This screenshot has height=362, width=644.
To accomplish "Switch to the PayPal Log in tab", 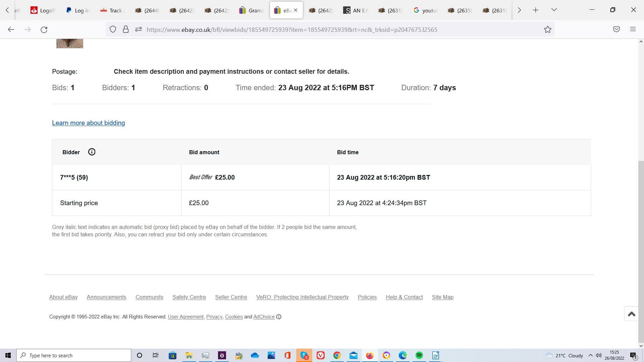I will click(78, 10).
